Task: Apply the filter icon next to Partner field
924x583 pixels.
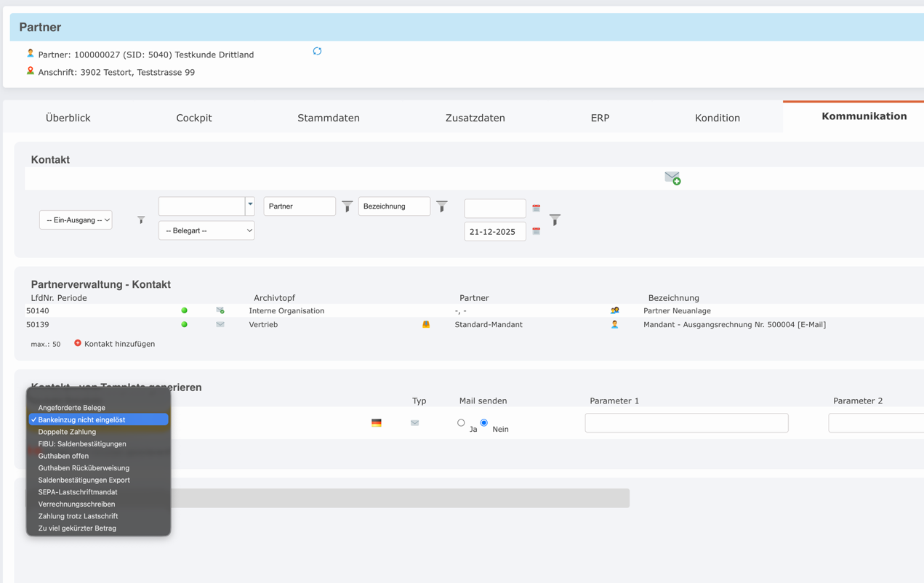Action: (347, 207)
